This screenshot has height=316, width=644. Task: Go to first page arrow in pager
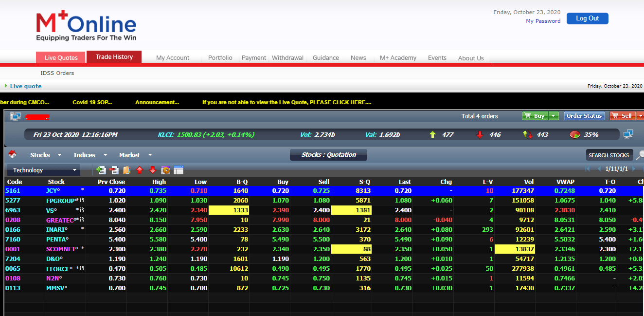click(588, 169)
